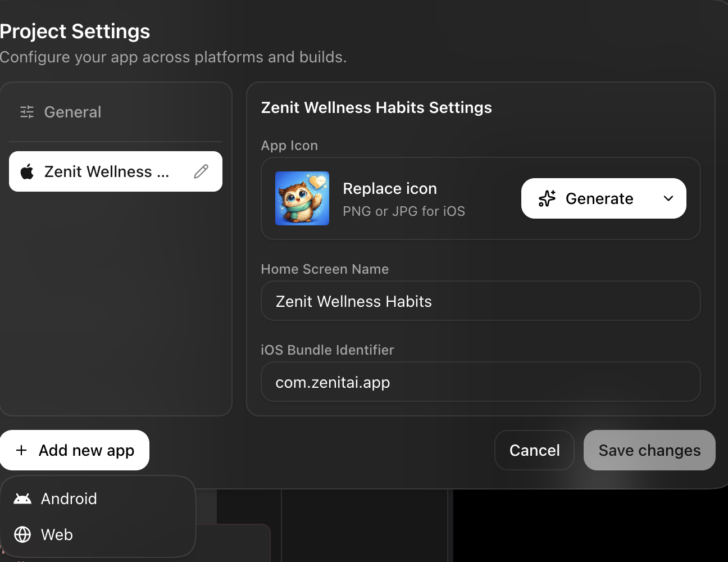Choose Web from the add app menu
This screenshot has width=728, height=562.
tap(98, 534)
